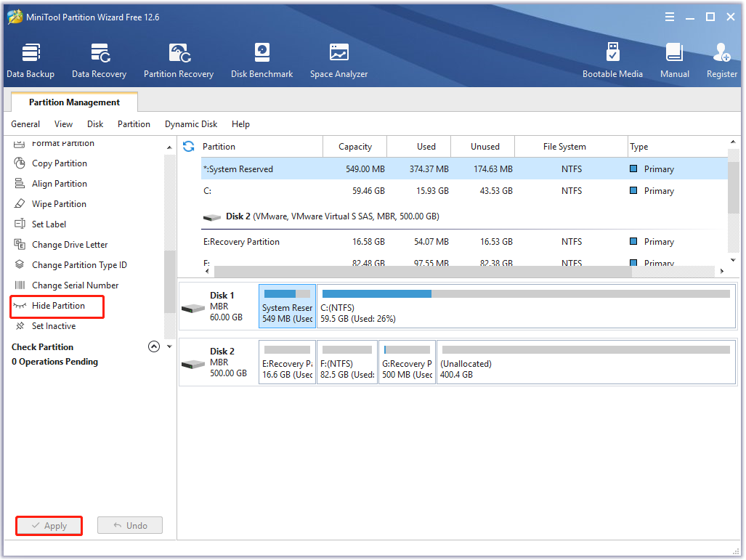Open the Dynamic Disk menu
Image resolution: width=746 pixels, height=560 pixels.
pos(191,124)
